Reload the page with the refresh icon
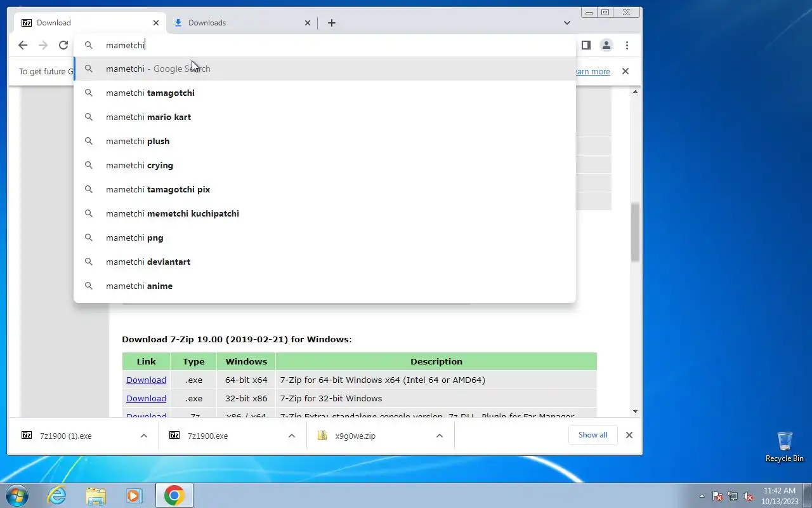The width and height of the screenshot is (812, 508). click(x=63, y=45)
